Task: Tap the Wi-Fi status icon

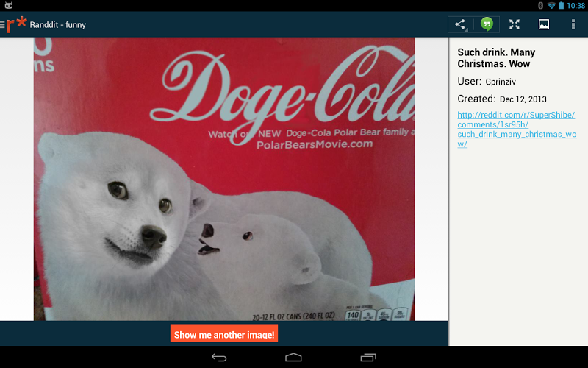Action: [x=551, y=5]
